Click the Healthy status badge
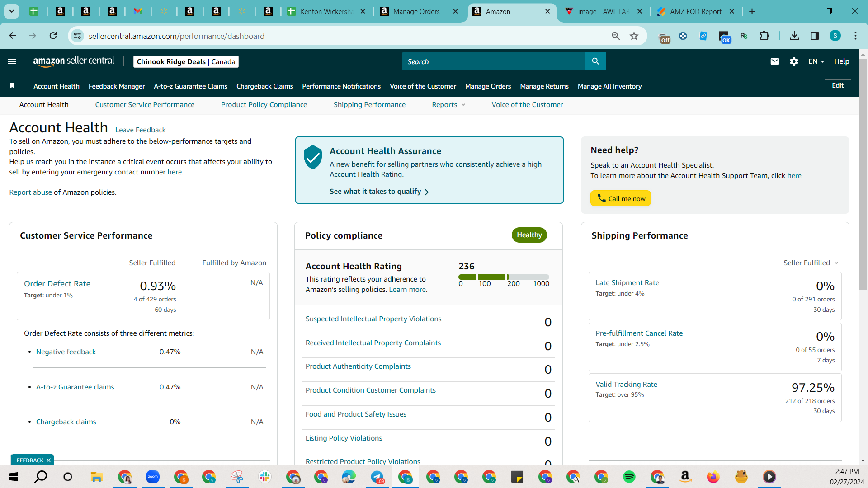 pos(529,235)
